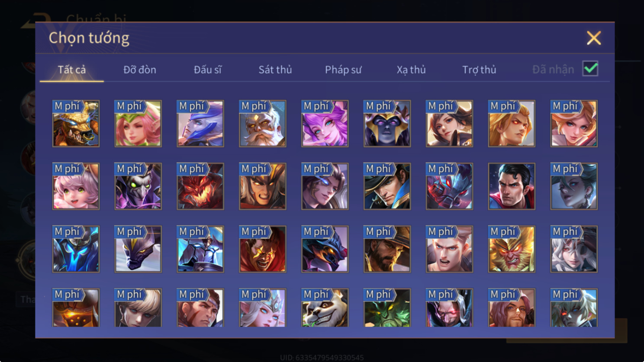Close the Chọn tướng dialog

pyautogui.click(x=594, y=38)
